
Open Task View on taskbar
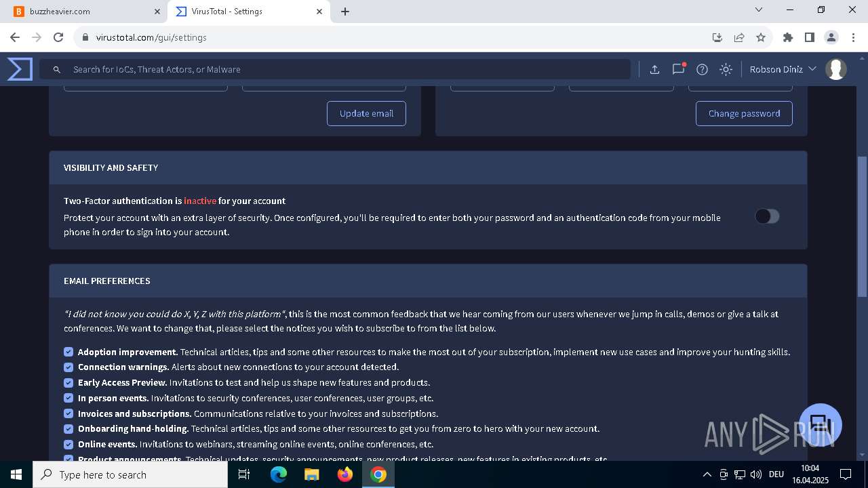click(x=244, y=474)
